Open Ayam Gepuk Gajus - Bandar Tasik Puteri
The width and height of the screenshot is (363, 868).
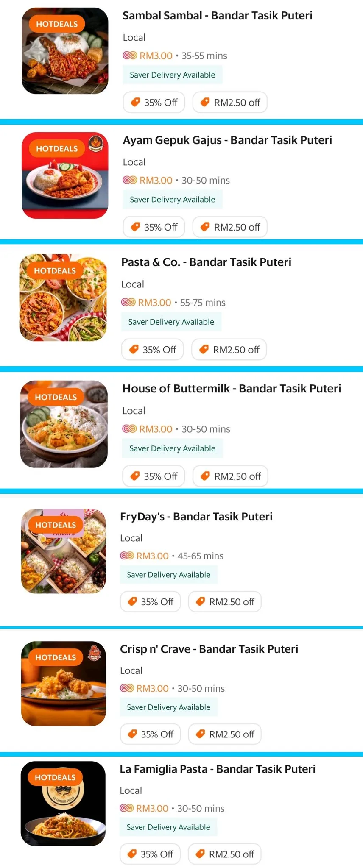[x=227, y=140]
